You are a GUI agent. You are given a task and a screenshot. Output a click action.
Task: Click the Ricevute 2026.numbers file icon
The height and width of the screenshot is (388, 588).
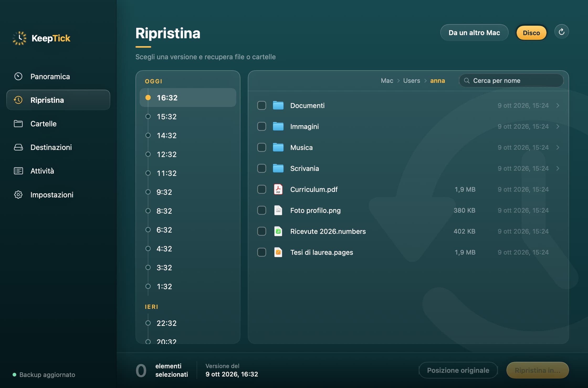click(278, 231)
